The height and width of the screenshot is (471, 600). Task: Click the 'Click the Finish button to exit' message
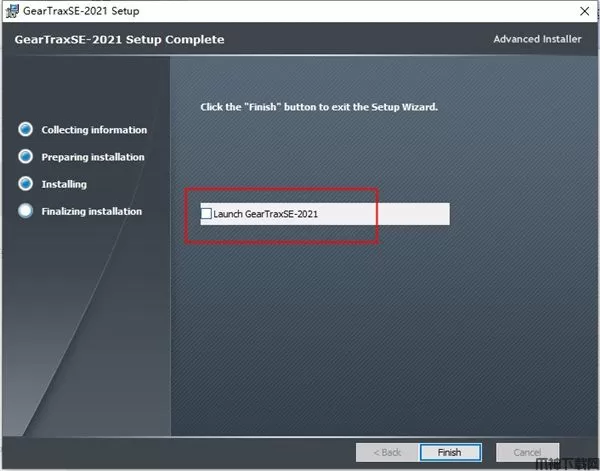[319, 107]
